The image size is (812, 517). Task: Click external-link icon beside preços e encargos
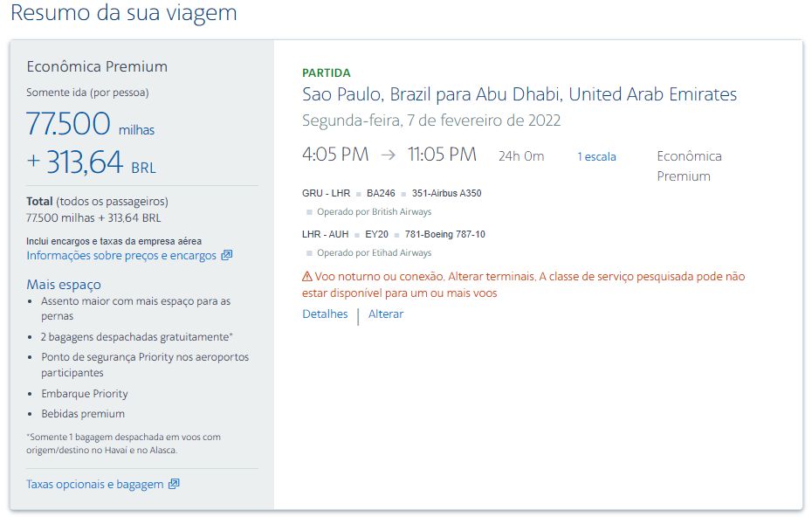pyautogui.click(x=227, y=255)
